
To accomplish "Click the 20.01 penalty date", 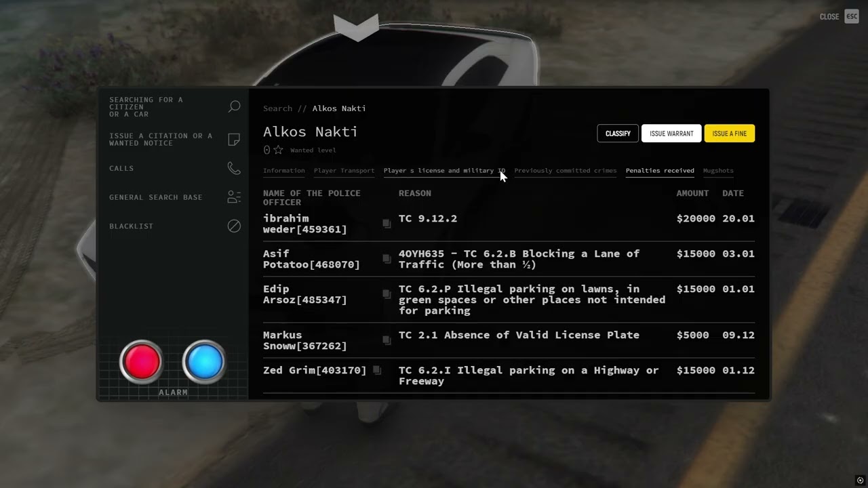I will tap(738, 218).
